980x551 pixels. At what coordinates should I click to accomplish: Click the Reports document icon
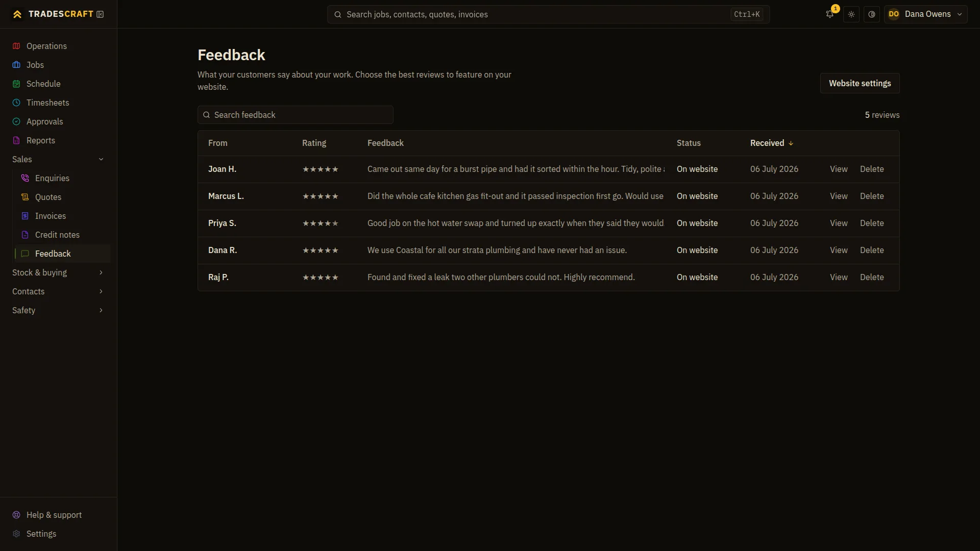[x=16, y=140]
